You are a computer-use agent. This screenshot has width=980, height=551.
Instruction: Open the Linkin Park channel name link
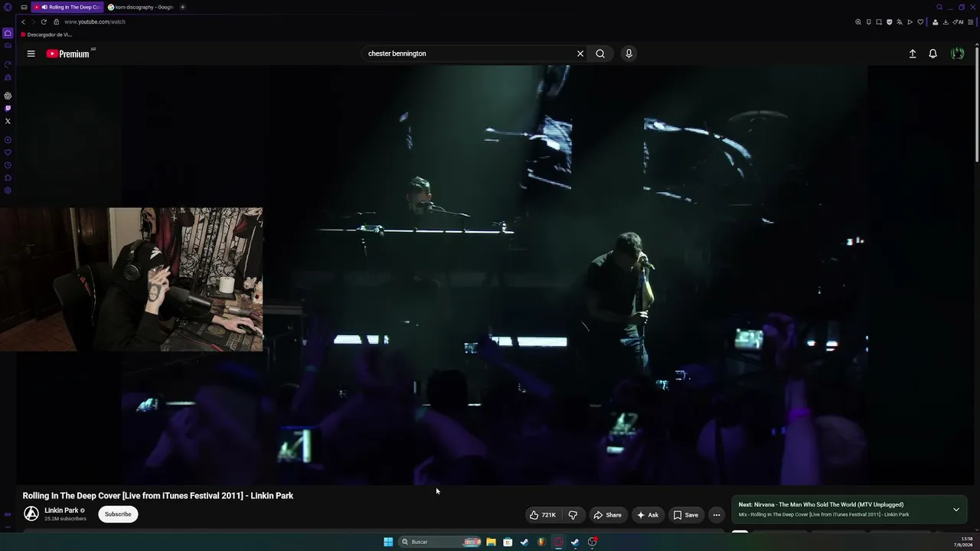(61, 510)
